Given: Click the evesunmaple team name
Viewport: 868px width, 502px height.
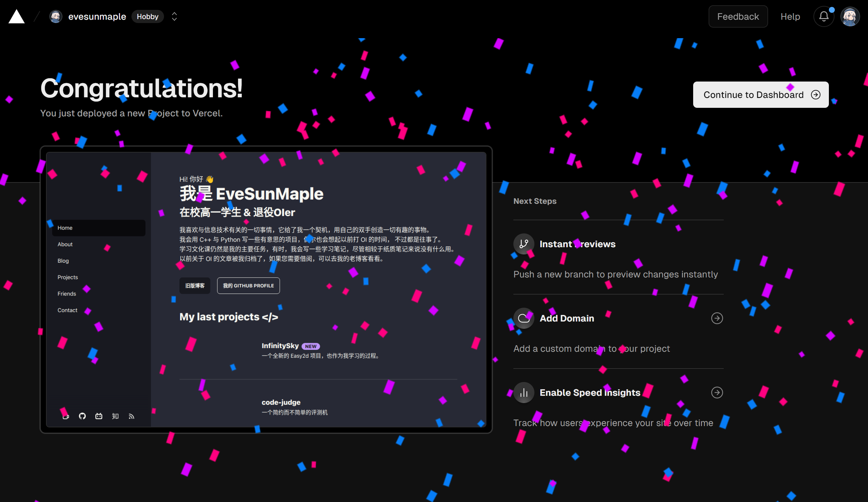Looking at the screenshot, I should click(97, 16).
